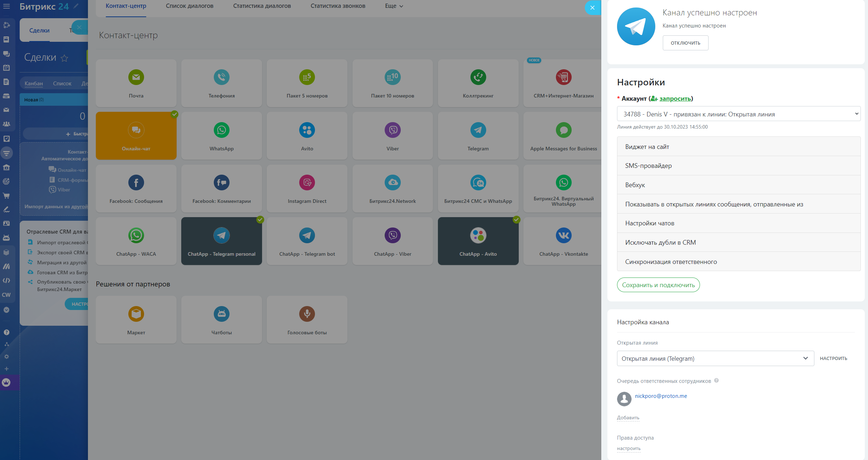Click the запросить account link
This screenshot has width=868, height=460.
click(675, 99)
